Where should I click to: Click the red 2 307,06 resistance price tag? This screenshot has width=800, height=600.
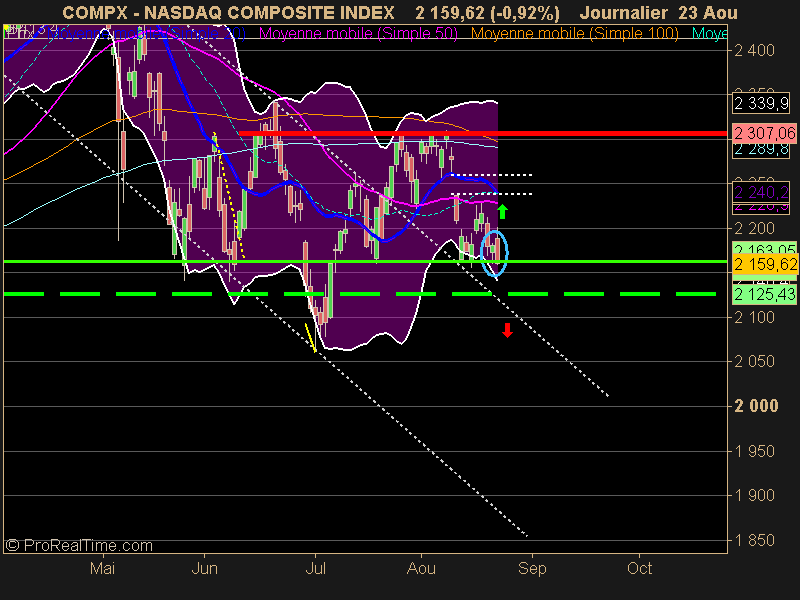pos(764,134)
